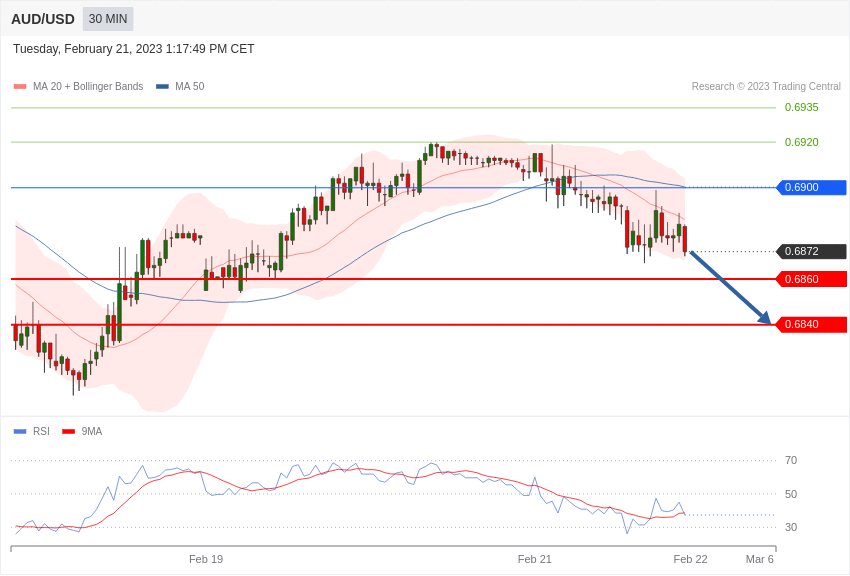Click the MA 50 legend label

(x=190, y=87)
